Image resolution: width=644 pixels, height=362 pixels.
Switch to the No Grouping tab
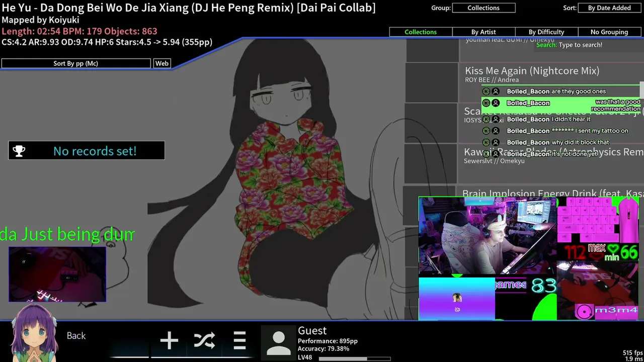tap(609, 32)
